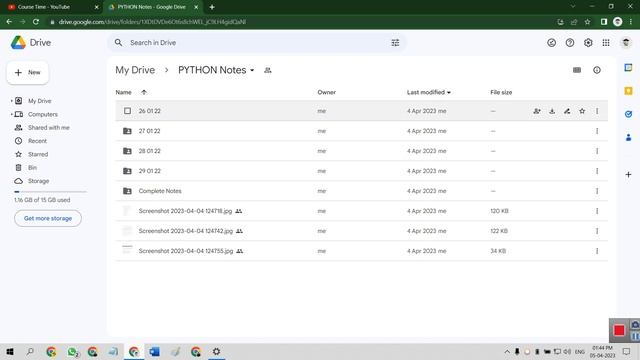Expand the My Drive tree arrow
The image size is (640, 360).
click(11, 101)
